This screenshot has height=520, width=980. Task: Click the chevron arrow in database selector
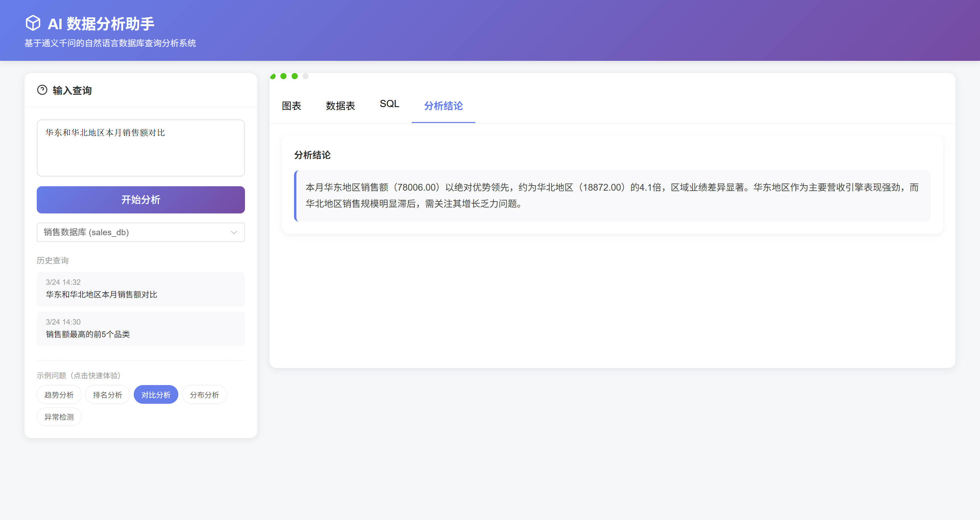pyautogui.click(x=233, y=232)
